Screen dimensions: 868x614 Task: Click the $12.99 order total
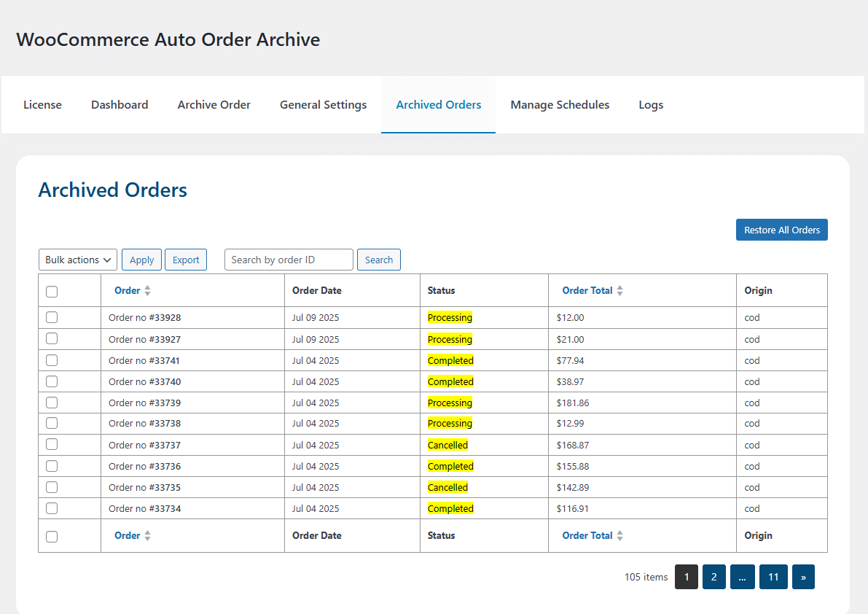click(x=570, y=424)
